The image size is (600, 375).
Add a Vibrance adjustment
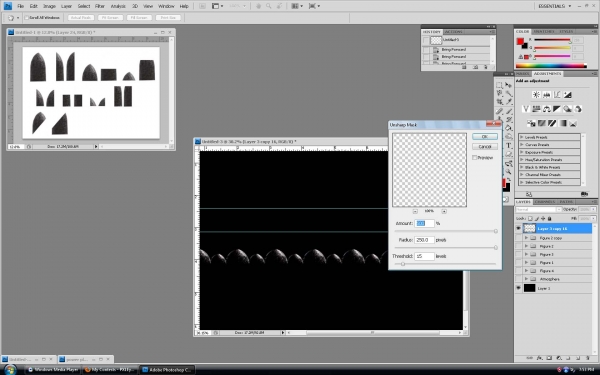[x=526, y=109]
